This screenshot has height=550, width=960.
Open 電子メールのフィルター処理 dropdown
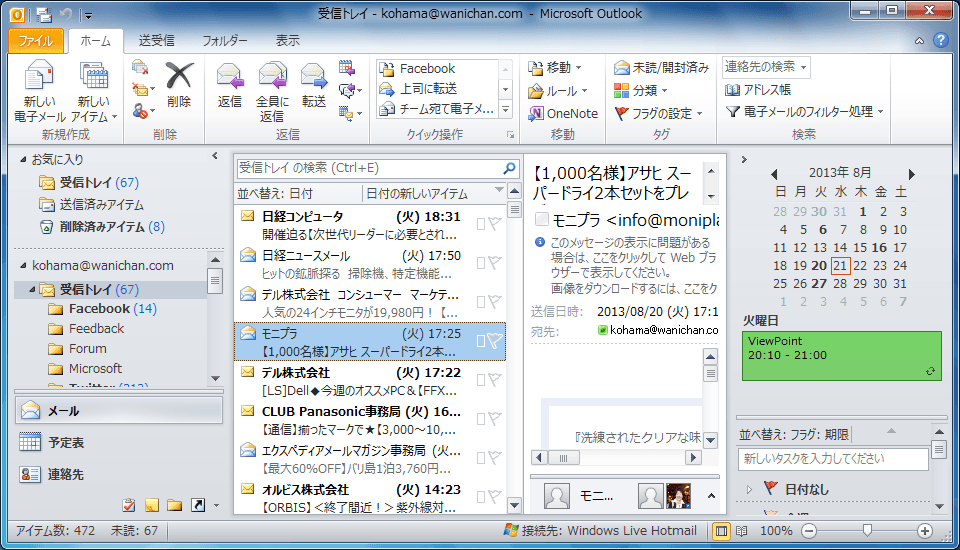[x=804, y=111]
